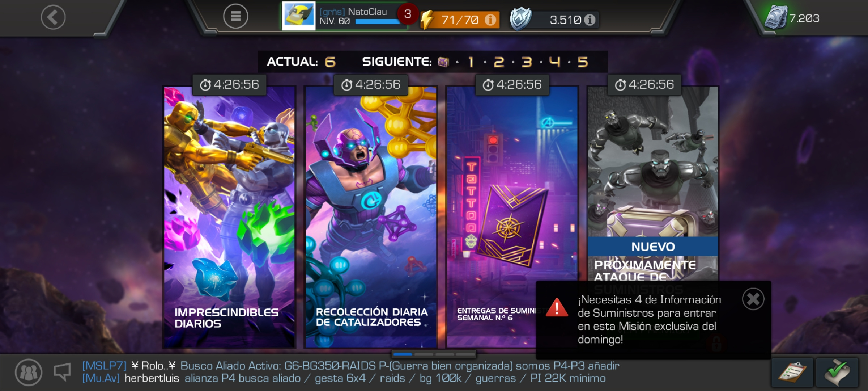Viewport: 868px width, 391px height.
Task: Select Imprescindibles Diarios quest card
Action: tap(229, 217)
